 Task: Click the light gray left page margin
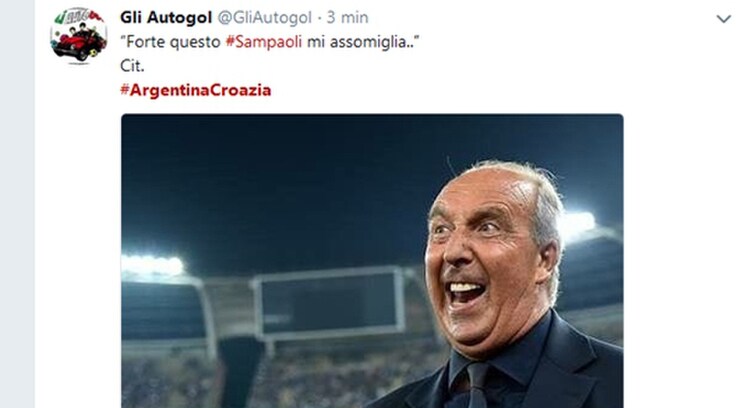pyautogui.click(x=17, y=204)
